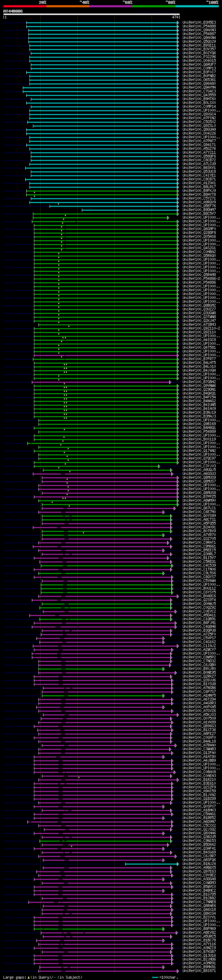Click the red segment of the identity scale

pos(25,6)
